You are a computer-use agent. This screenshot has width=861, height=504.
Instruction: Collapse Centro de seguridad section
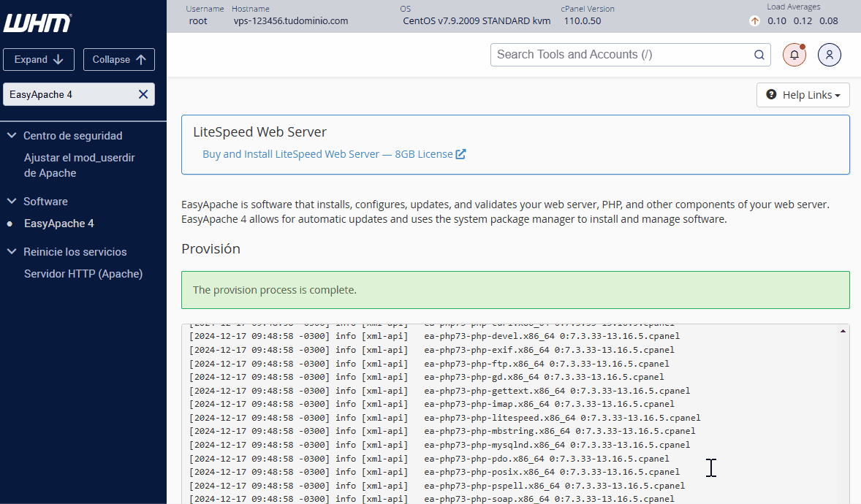[12, 135]
